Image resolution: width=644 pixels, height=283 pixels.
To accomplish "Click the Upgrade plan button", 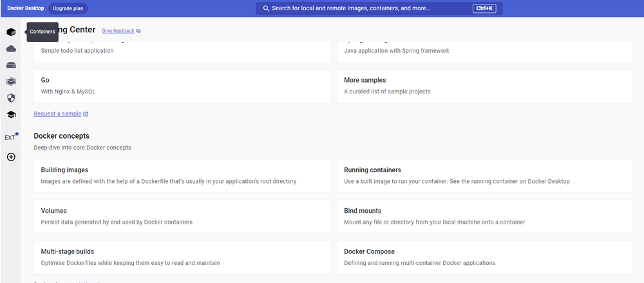I will click(x=68, y=8).
